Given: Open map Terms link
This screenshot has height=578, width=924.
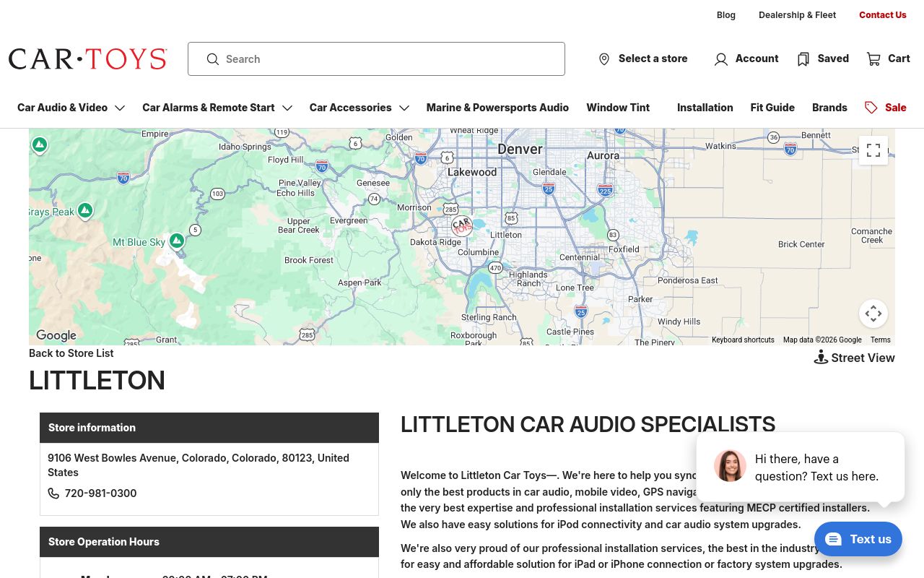Looking at the screenshot, I should click(880, 340).
